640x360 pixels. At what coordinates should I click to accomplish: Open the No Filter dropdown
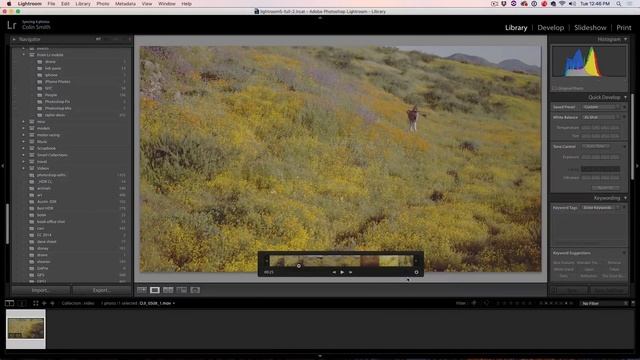coord(605,303)
